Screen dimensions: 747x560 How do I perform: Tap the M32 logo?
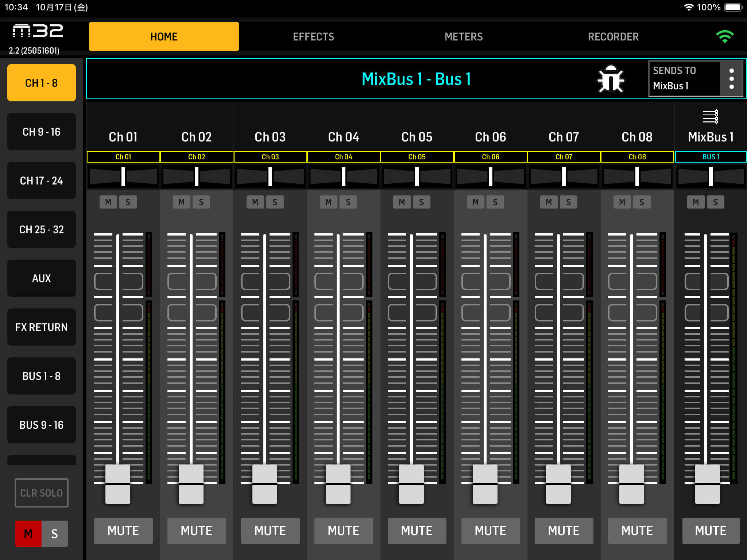coord(38,31)
